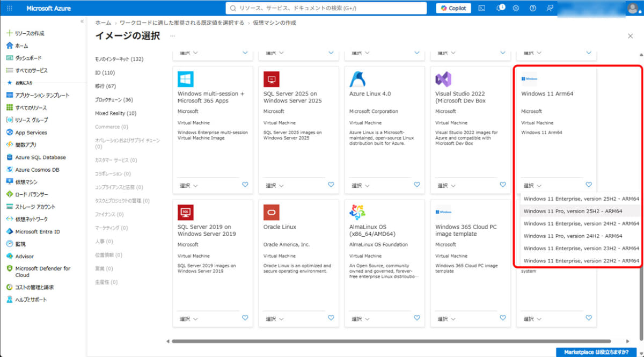Favorite Oracle Linux card heart
The height and width of the screenshot is (357, 644).
331,318
